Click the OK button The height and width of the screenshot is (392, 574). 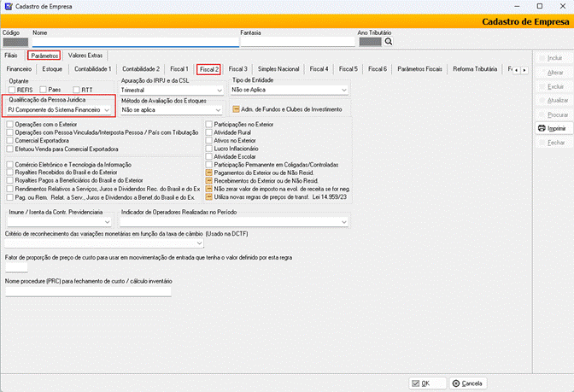(x=427, y=383)
